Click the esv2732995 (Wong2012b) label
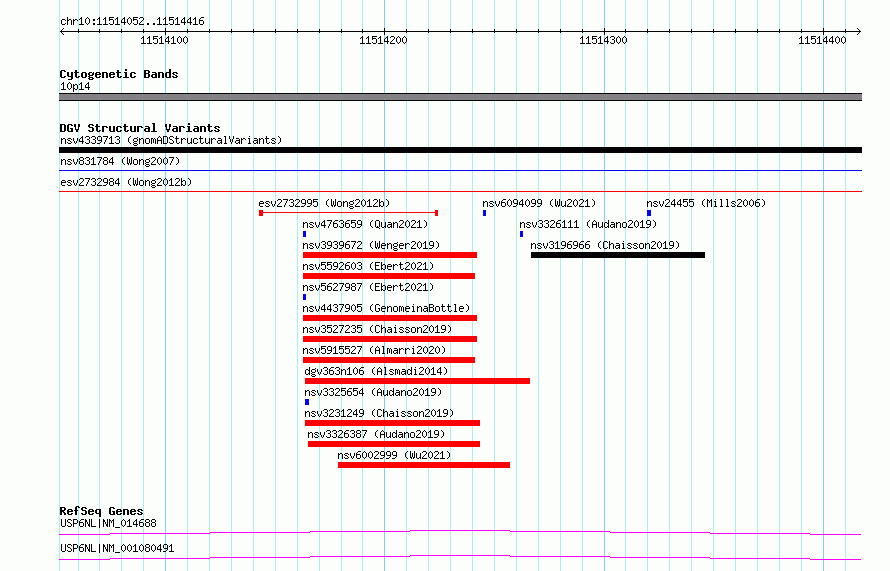Screen dimensions: 890x571 click(x=324, y=203)
